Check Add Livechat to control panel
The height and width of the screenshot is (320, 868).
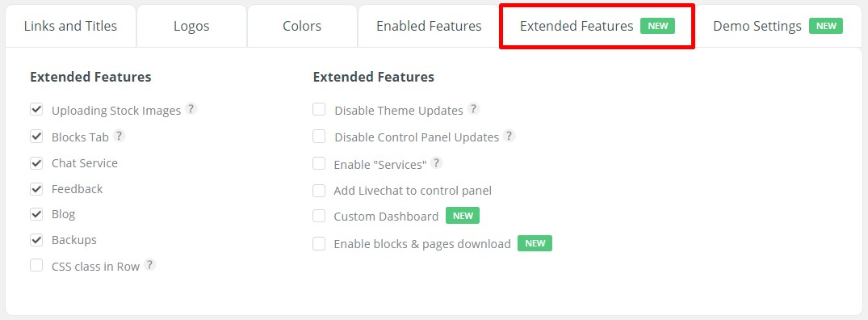click(x=319, y=191)
